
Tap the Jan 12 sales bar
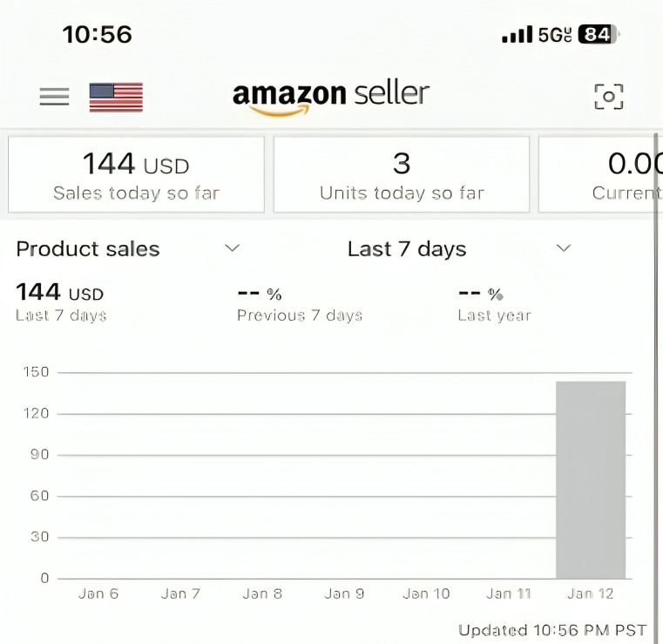tap(591, 480)
